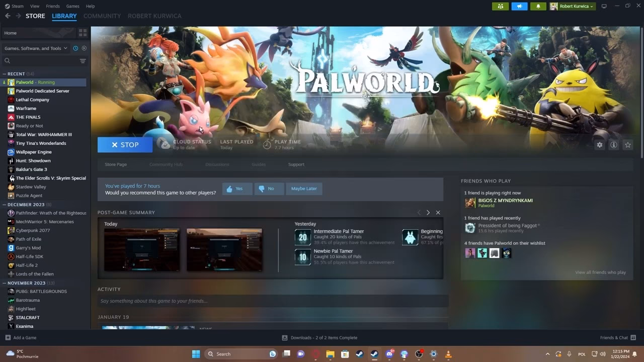
Task: Open the first screenshot thumbnail from Today
Action: 142,250
